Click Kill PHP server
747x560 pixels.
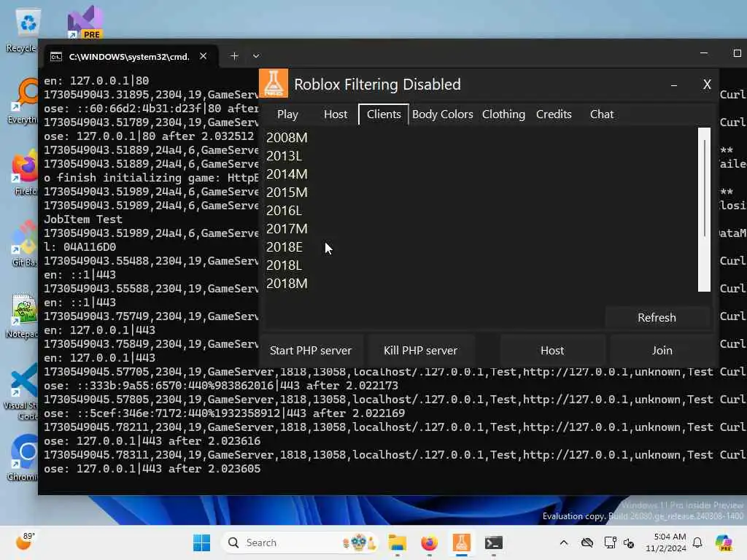[420, 351]
